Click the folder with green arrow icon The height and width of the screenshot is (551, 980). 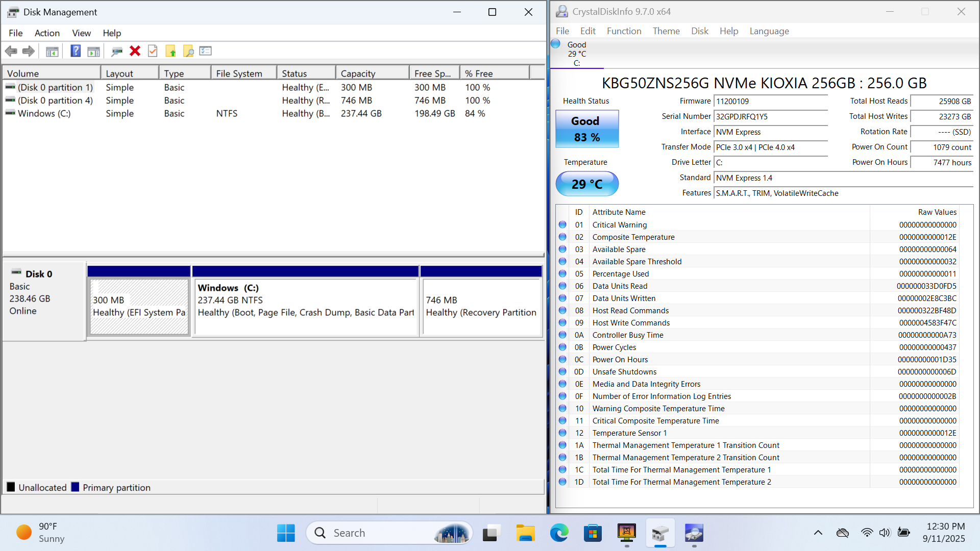tap(170, 51)
